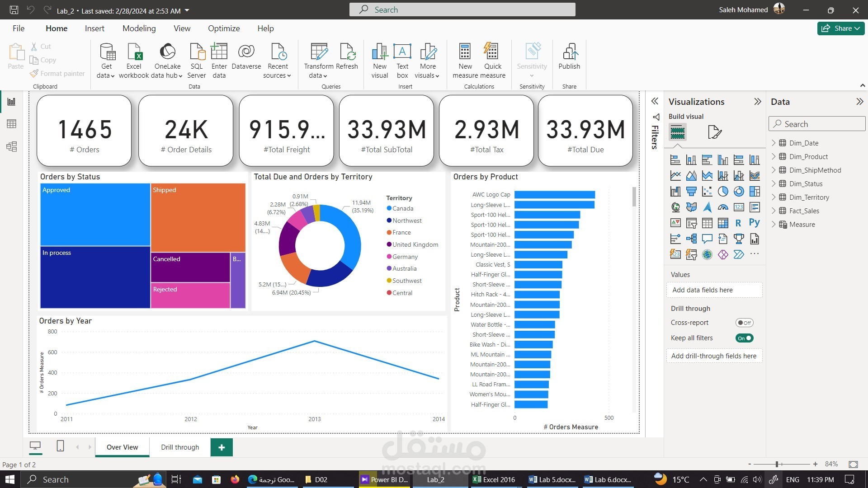Expand the Dim_Territory table
This screenshot has height=488, width=868.
[x=774, y=197]
